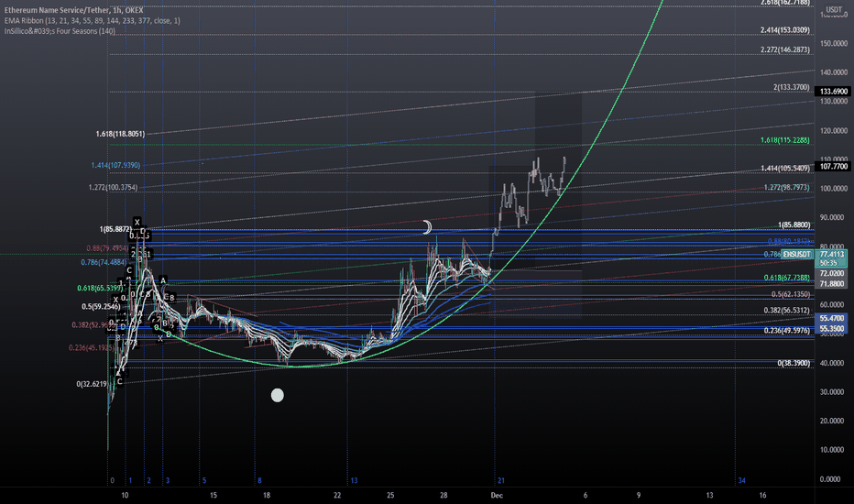Screen dimensions: 854x504
Task: Select the 2.414(153.0309) Fibonacci label
Action: coord(785,30)
